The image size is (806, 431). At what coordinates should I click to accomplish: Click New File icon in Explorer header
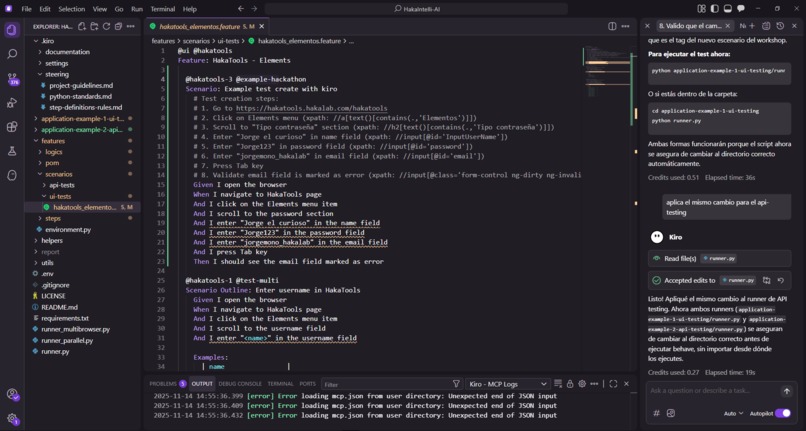(x=82, y=26)
